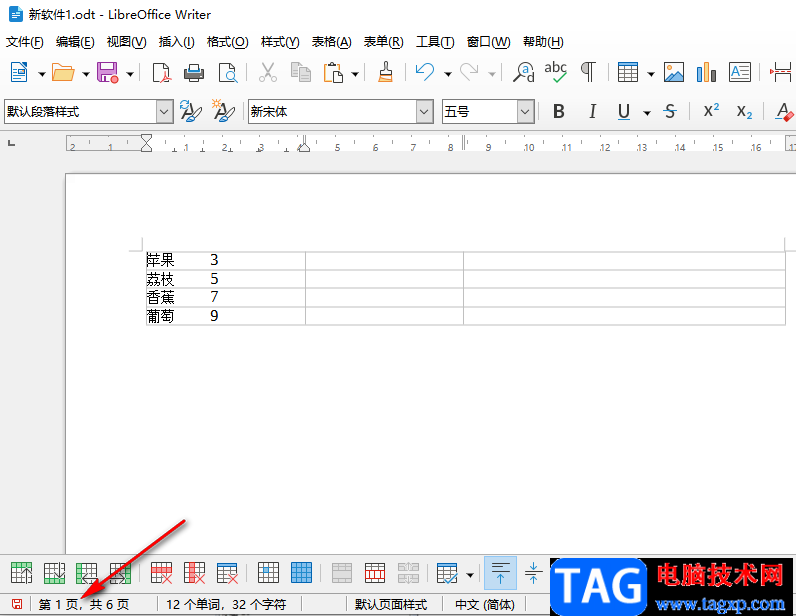
Task: Click the 默认页面样式 status field
Action: pos(391,604)
